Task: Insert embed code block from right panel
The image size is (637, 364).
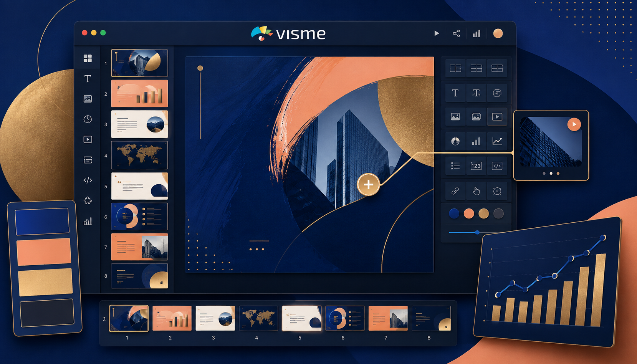Action: click(497, 166)
